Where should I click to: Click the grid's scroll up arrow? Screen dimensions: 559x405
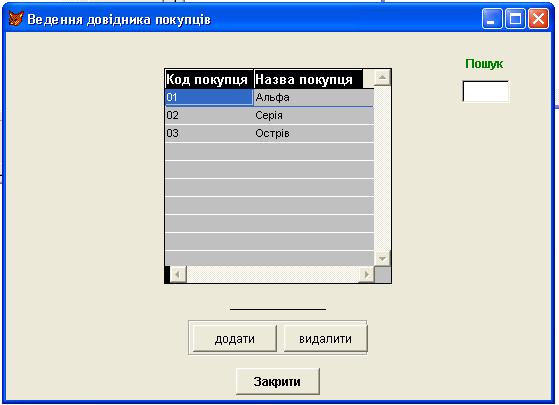pos(382,78)
